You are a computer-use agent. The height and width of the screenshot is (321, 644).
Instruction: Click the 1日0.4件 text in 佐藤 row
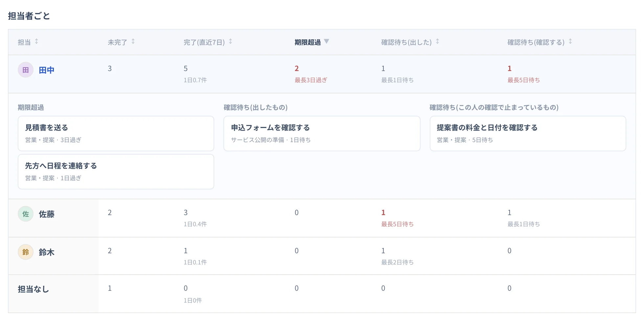click(x=195, y=224)
